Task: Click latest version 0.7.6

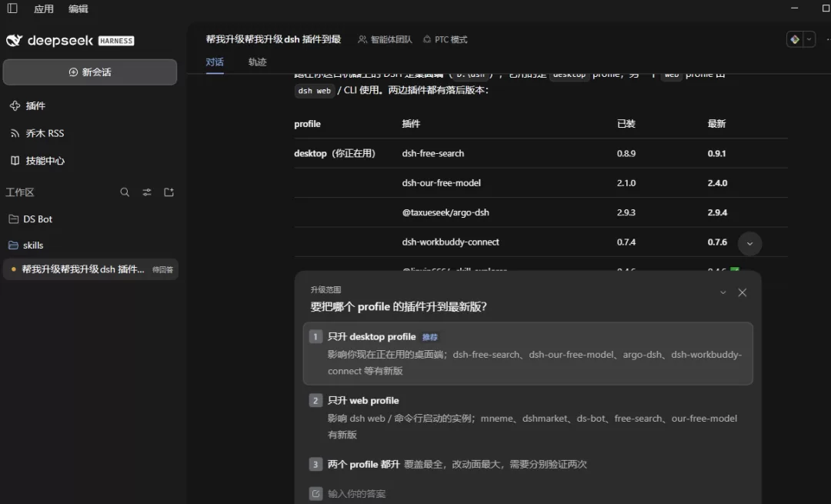Action: (x=717, y=242)
